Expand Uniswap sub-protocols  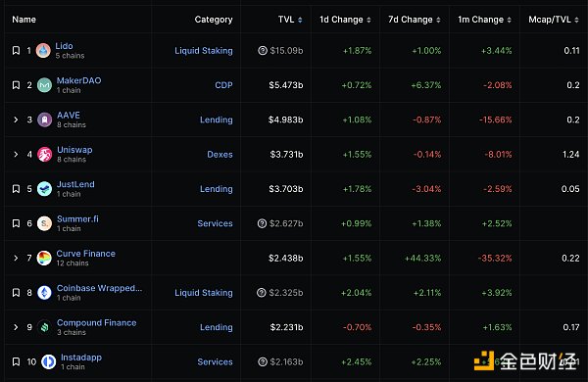pos(16,154)
